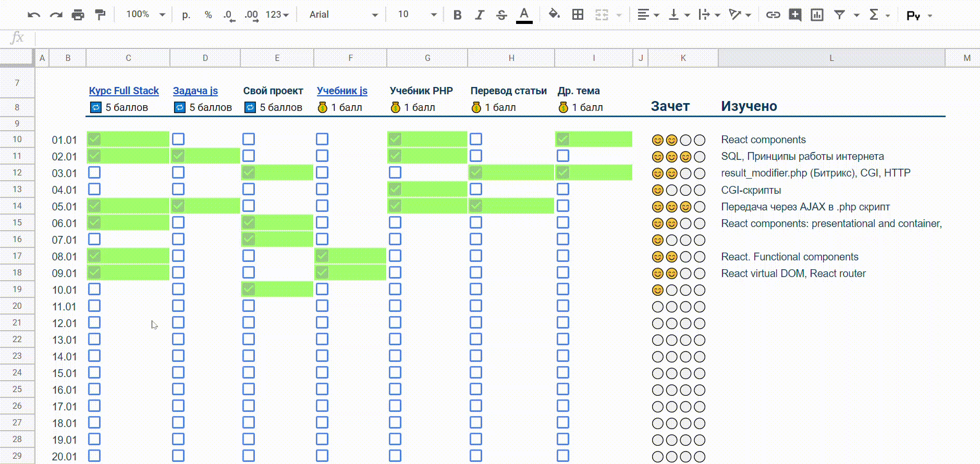
Task: Expand the merge cells dropdown arrow
Action: [x=619, y=15]
